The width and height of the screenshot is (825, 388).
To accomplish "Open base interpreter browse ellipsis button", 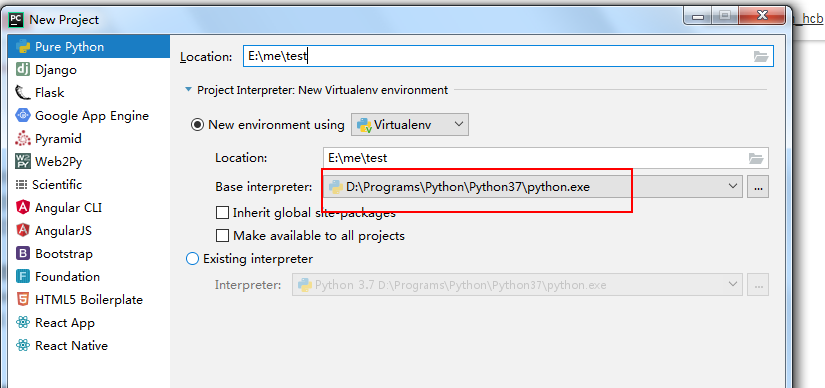I will (x=758, y=187).
